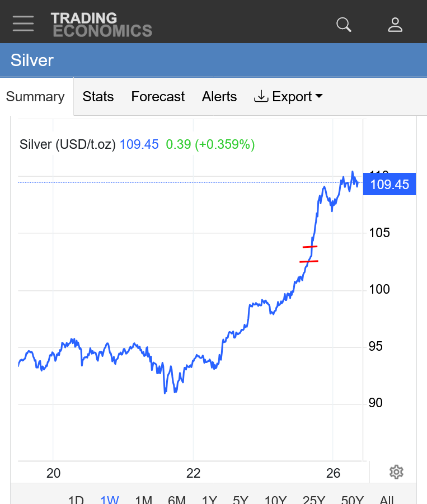427x504 pixels.
Task: Open the hamburger navigation menu
Action: pyautogui.click(x=23, y=23)
